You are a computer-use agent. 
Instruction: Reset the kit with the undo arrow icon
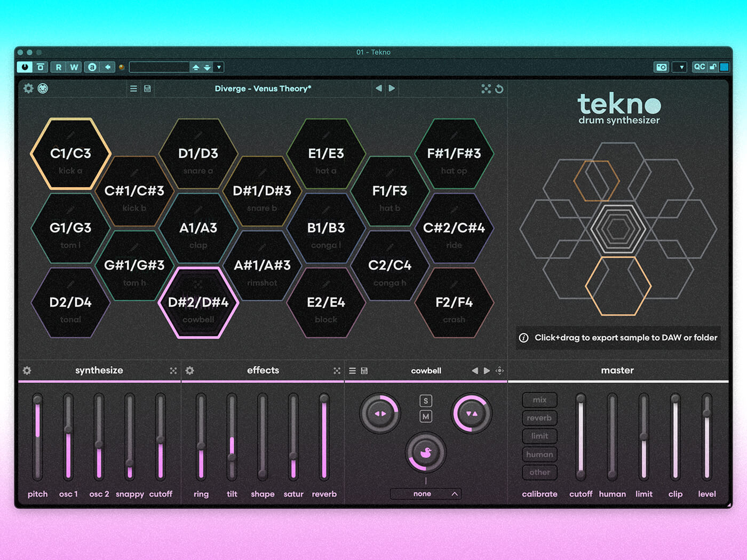pyautogui.click(x=499, y=89)
